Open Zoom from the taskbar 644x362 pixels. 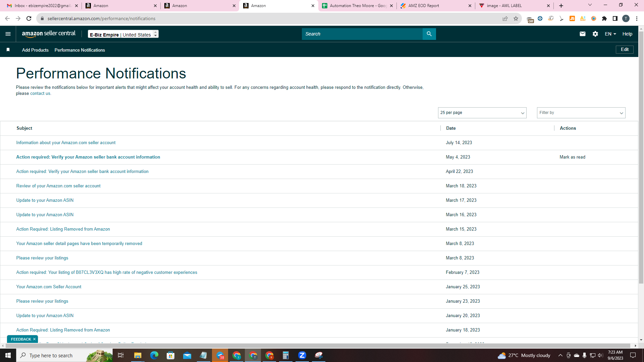coord(302,355)
